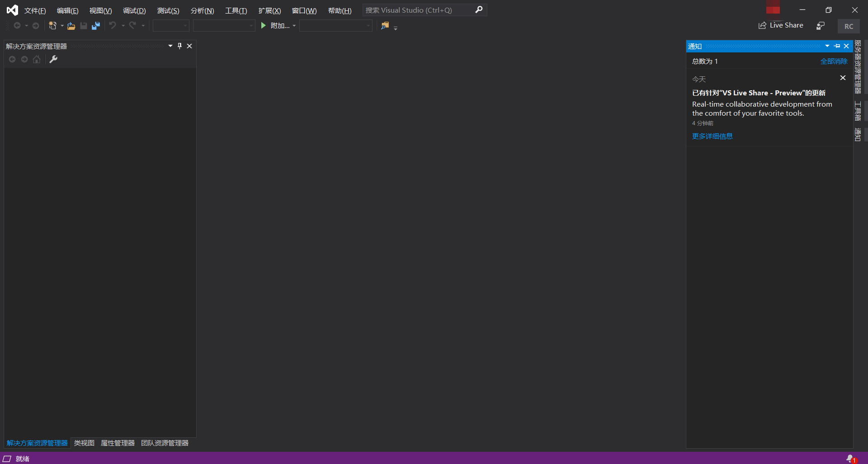Start attach with green play arrow
Screen dimensions: 868x464
pyautogui.click(x=264, y=26)
